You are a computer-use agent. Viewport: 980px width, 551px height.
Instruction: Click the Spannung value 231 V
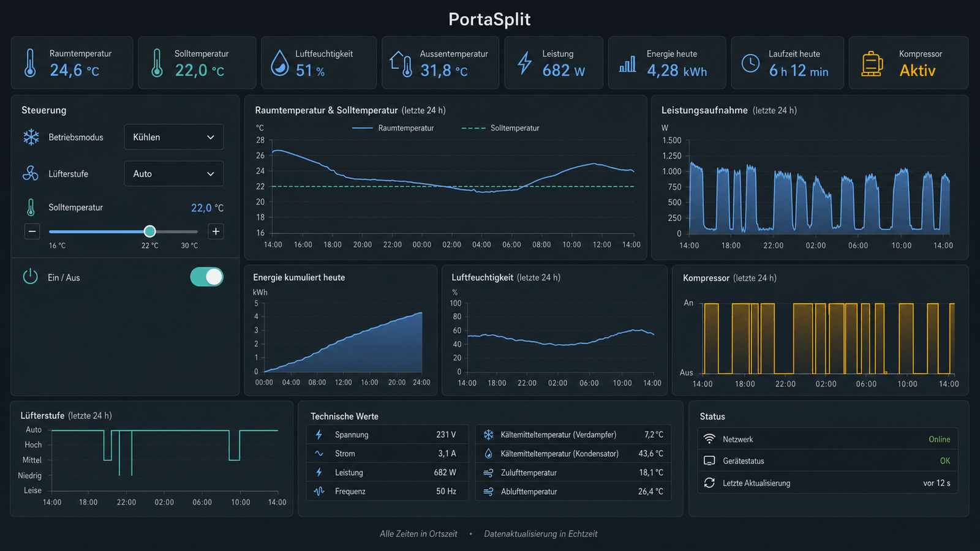click(446, 435)
